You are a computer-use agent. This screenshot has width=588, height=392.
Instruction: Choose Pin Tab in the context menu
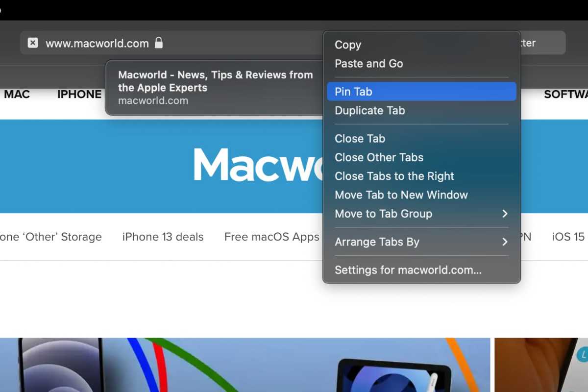421,92
